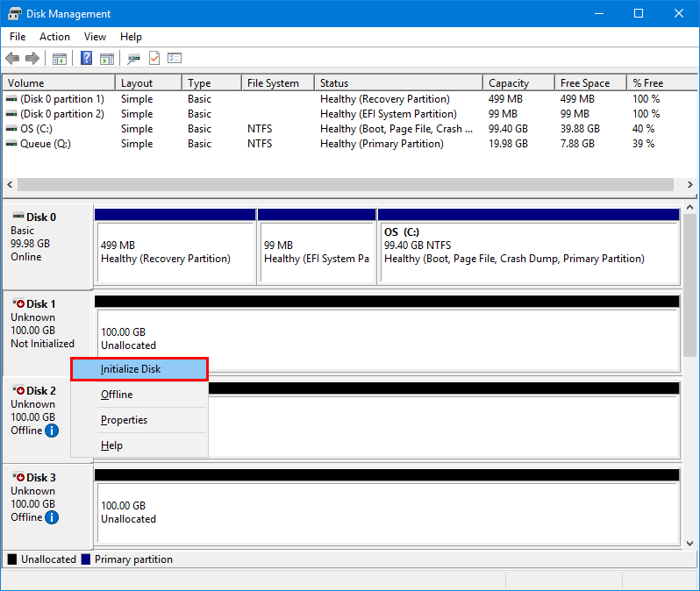Open the Action menu
The image size is (700, 591).
[54, 37]
